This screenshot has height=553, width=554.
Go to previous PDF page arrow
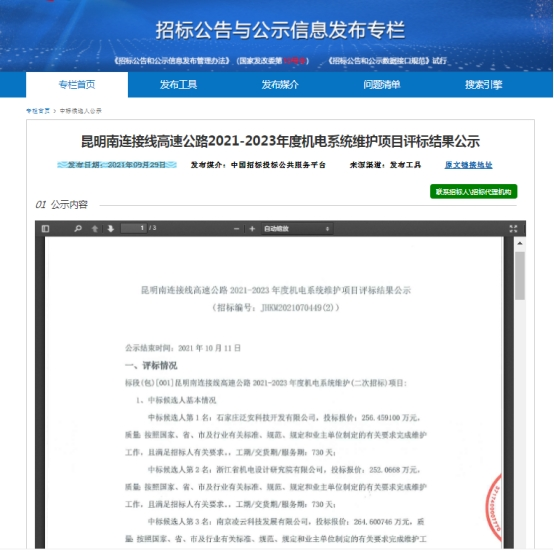point(95,229)
